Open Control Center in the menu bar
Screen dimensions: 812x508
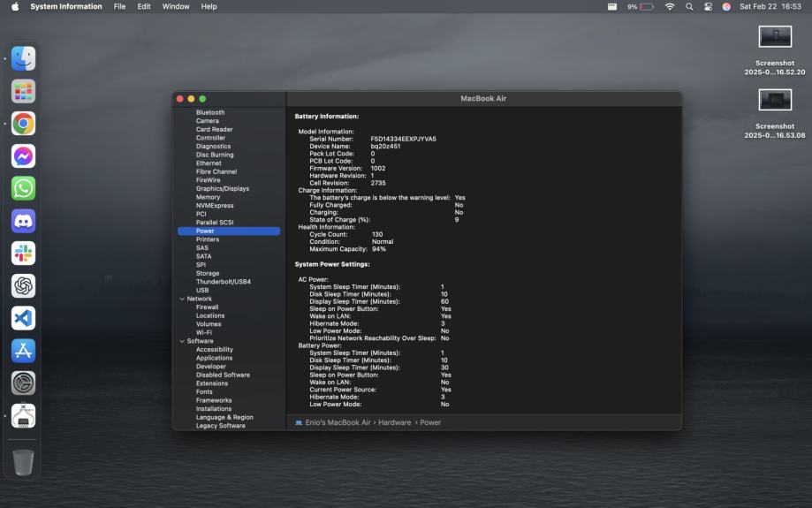click(708, 6)
